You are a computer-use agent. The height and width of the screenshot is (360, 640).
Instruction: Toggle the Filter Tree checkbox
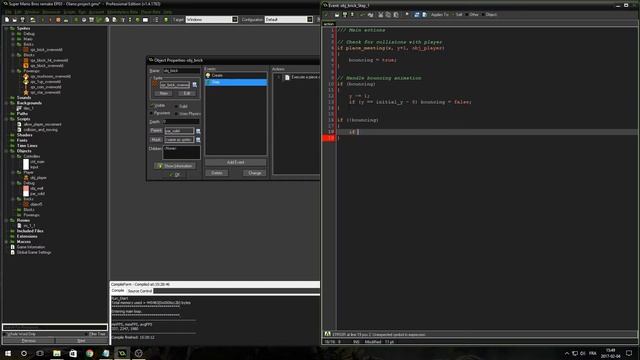pos(87,334)
